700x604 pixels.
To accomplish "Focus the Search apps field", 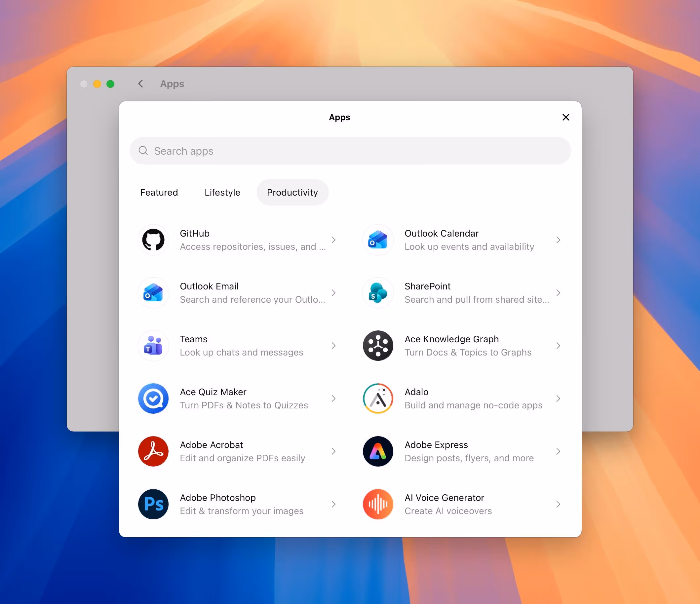I will pyautogui.click(x=350, y=151).
